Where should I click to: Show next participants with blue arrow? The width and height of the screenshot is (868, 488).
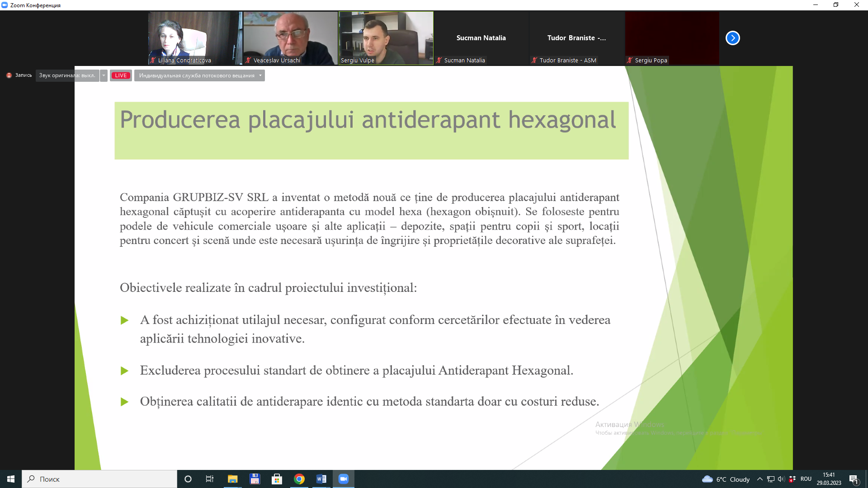click(x=732, y=38)
